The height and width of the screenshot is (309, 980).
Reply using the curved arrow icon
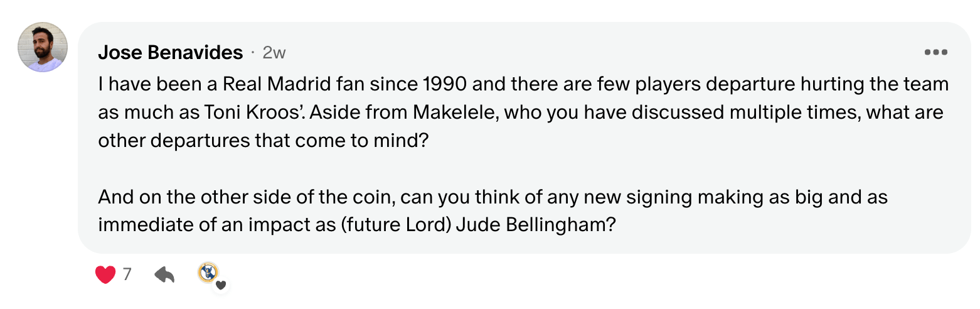[x=164, y=274]
